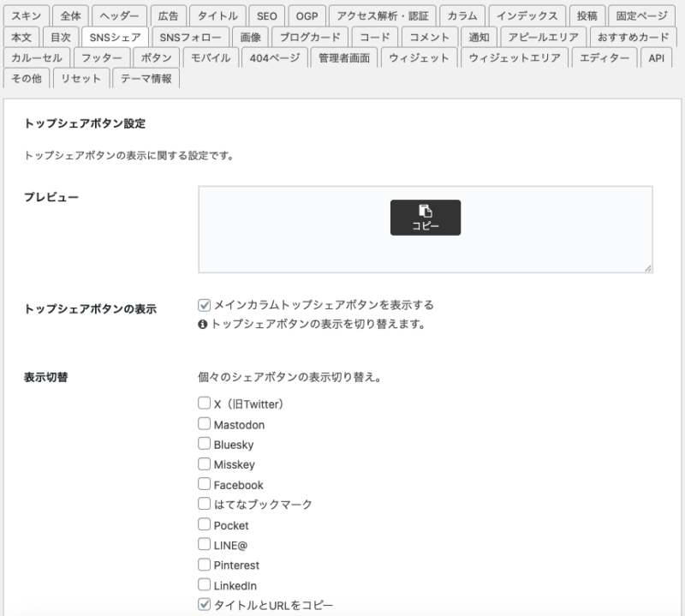The image size is (685, 616).
Task: Click the 表示切替 label
Action: click(x=46, y=377)
